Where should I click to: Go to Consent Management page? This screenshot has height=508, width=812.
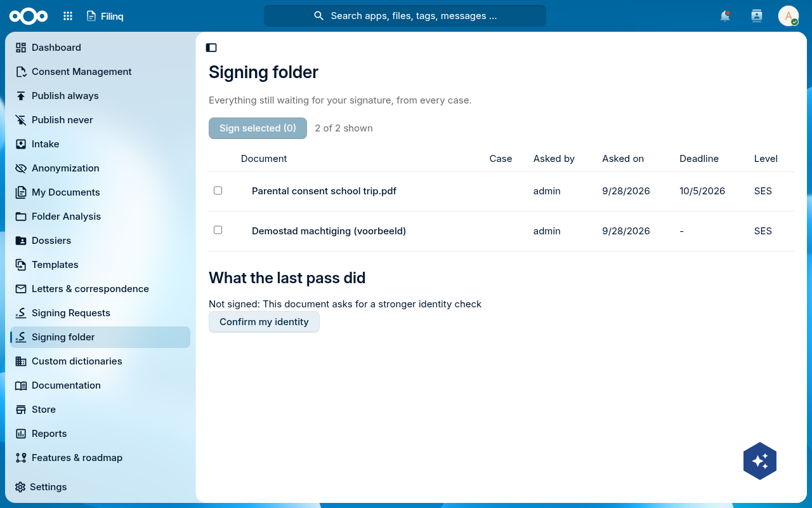[x=100, y=72]
